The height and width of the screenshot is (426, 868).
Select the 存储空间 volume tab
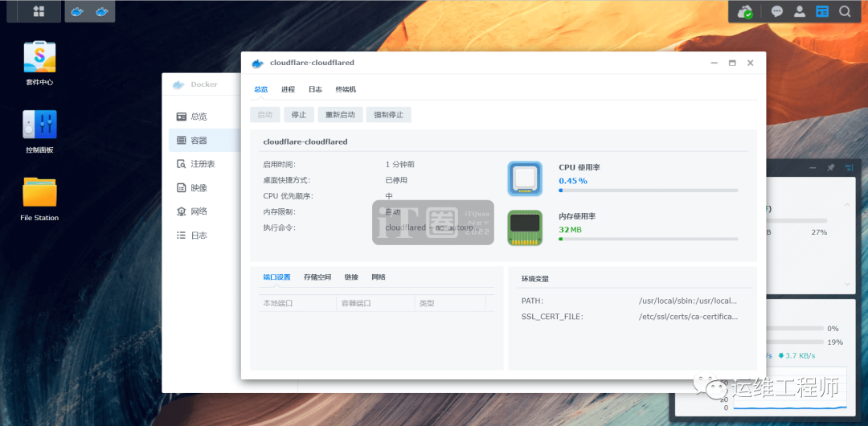(x=317, y=277)
